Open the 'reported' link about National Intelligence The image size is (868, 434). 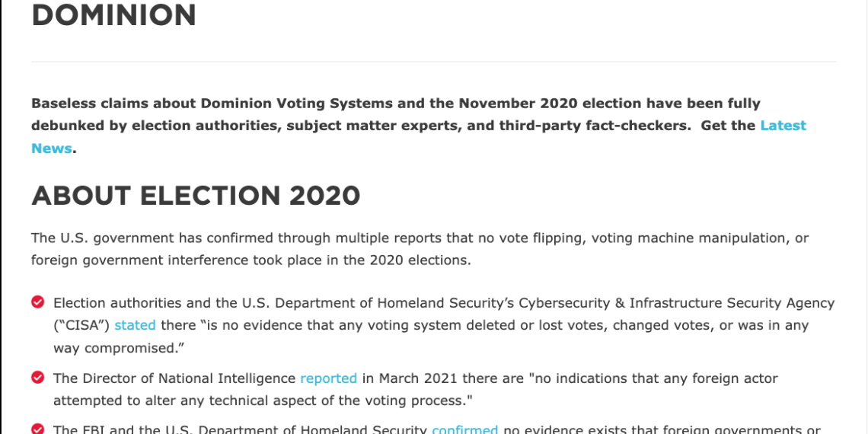coord(329,378)
